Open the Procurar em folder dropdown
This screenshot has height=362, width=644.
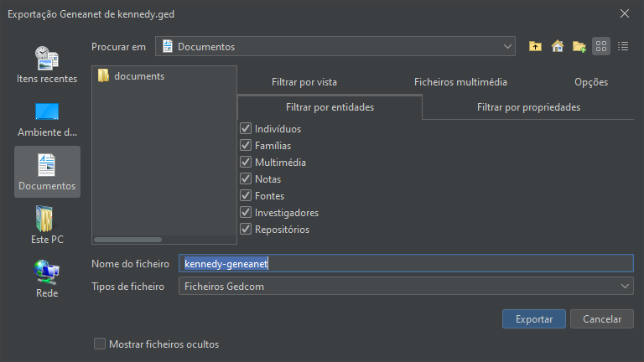[335, 46]
